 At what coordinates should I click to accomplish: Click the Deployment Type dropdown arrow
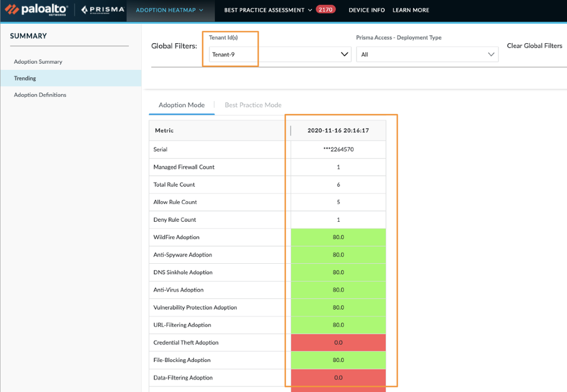pyautogui.click(x=491, y=54)
